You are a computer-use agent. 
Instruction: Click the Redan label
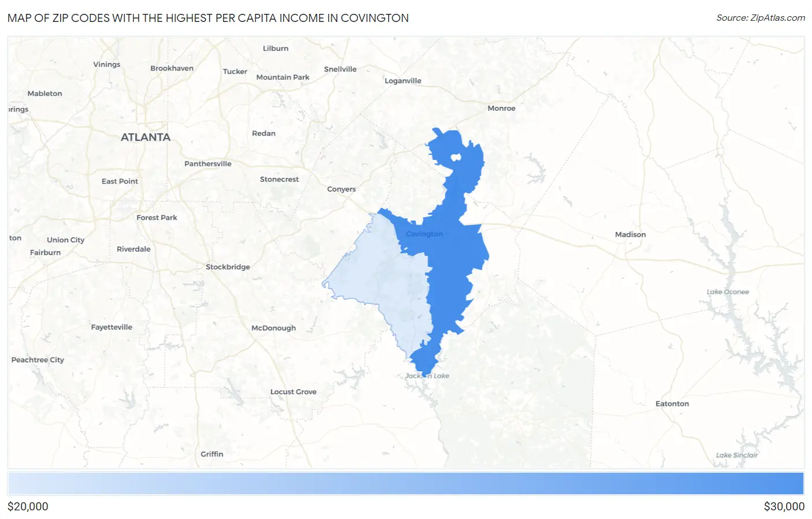[x=264, y=133]
